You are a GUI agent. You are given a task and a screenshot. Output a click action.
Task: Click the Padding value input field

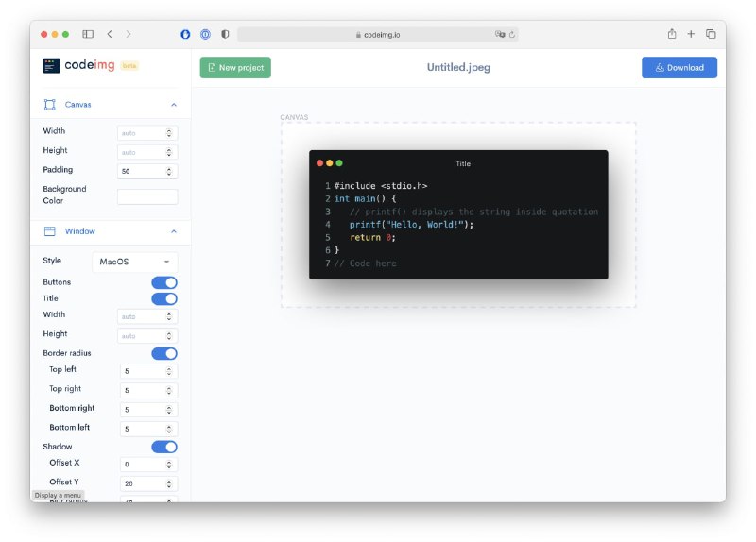pos(141,171)
